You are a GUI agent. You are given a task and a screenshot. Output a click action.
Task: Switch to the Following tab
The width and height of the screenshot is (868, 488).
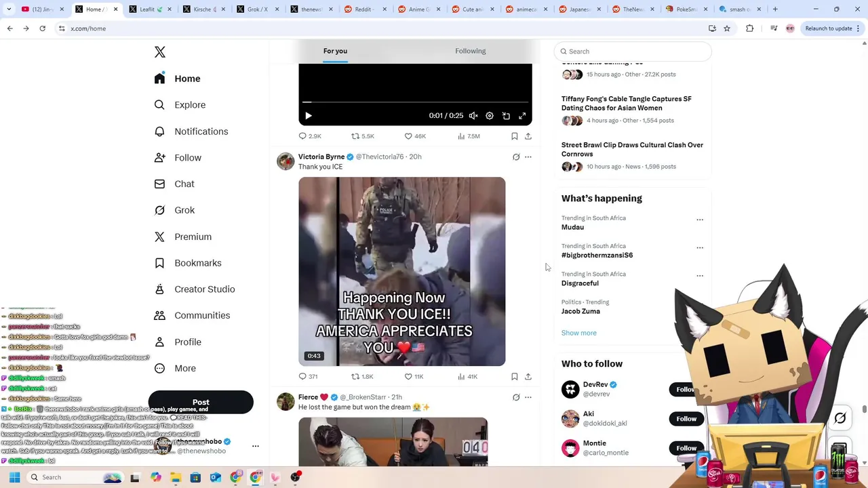(x=471, y=51)
